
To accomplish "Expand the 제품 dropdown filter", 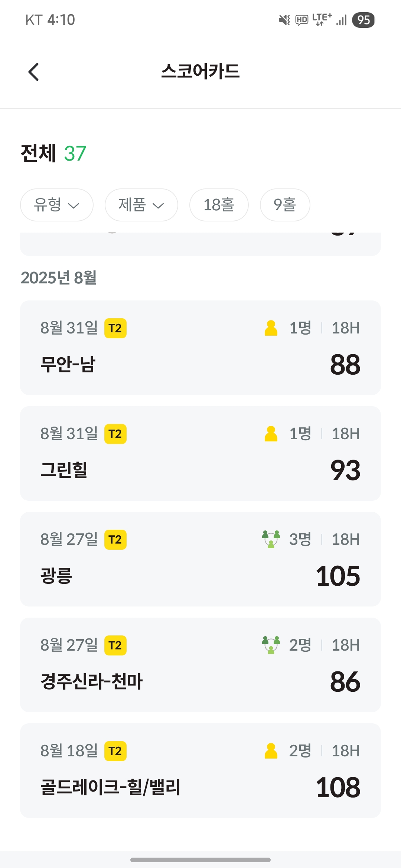I will click(141, 205).
